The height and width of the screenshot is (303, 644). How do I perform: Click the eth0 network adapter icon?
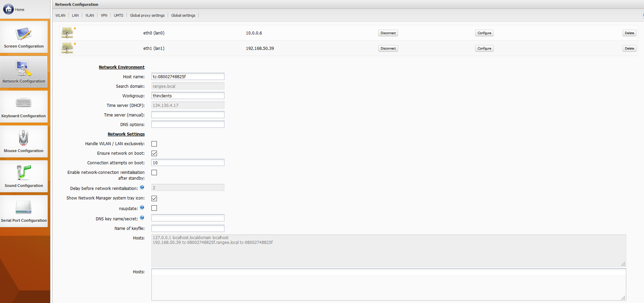(x=68, y=33)
